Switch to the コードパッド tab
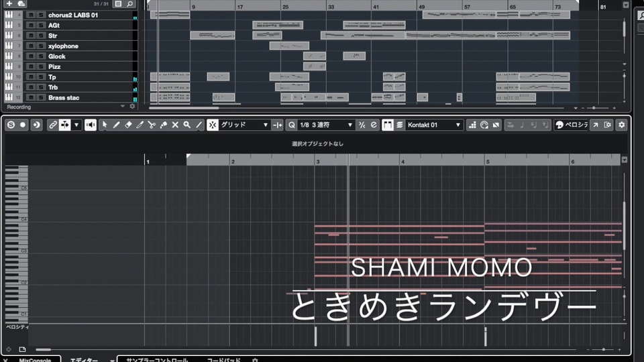The image size is (644, 362). [x=224, y=359]
